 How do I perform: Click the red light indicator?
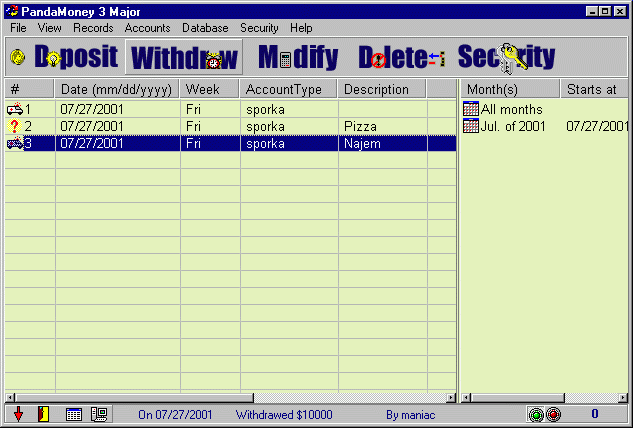pyautogui.click(x=553, y=414)
